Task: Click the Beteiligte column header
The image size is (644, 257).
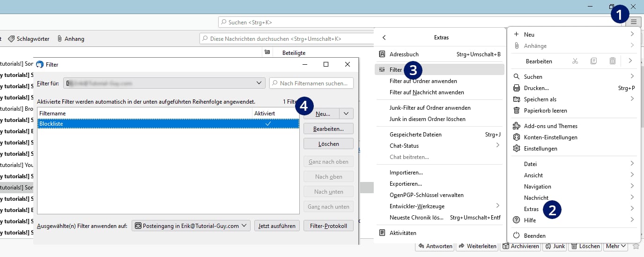Action: (294, 53)
